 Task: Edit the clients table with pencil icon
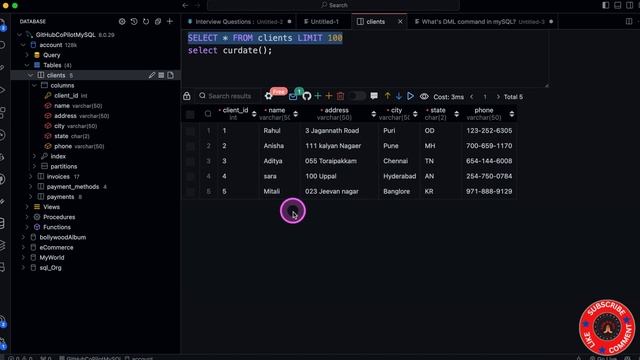[x=152, y=75]
